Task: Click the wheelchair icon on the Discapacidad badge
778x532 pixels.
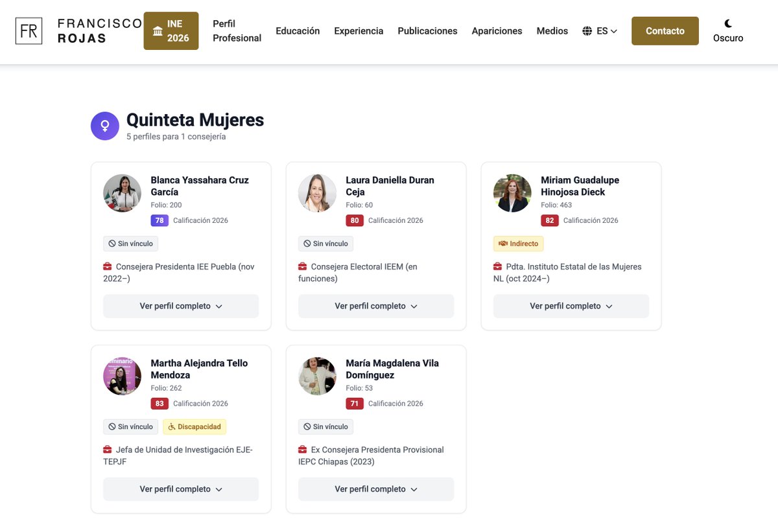Action: point(172,426)
